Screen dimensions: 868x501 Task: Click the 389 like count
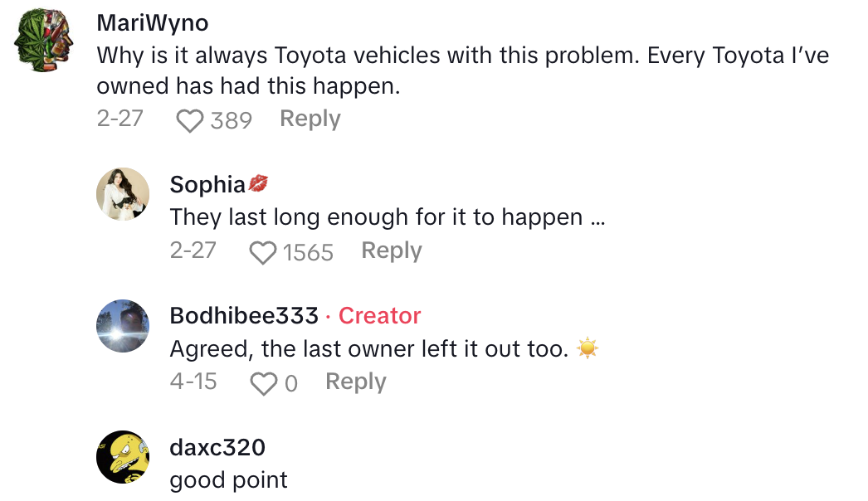[234, 120]
